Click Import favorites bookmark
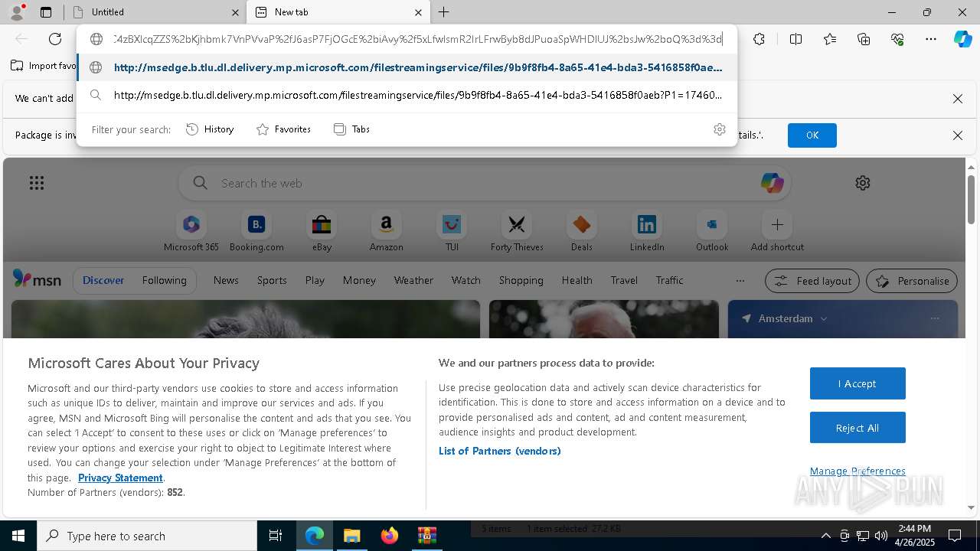980x551 pixels. 44,66
